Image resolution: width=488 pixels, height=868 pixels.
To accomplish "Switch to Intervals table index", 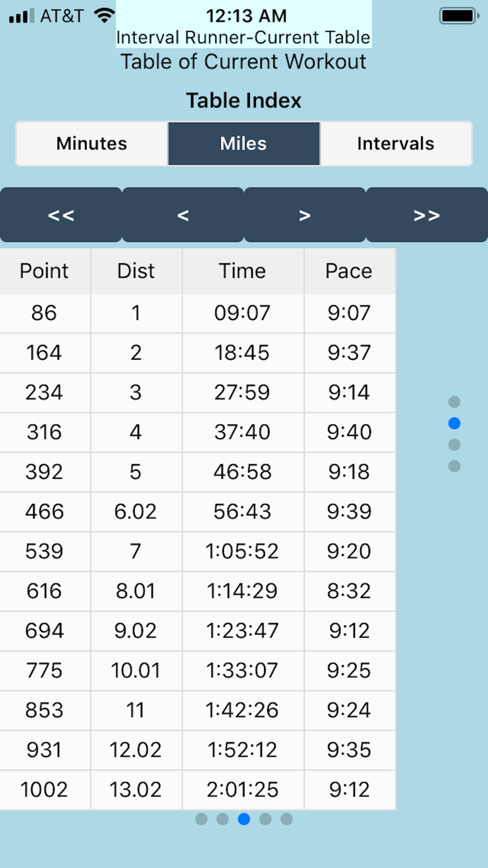I will (x=396, y=144).
